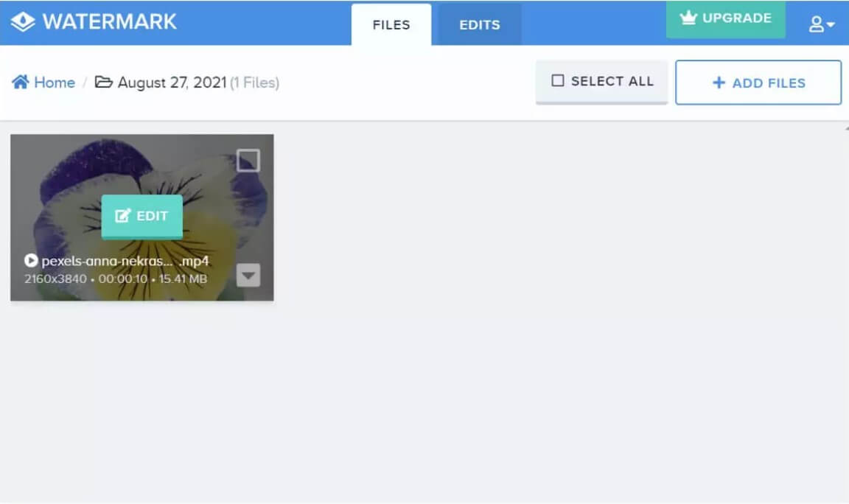Click the crown icon on Upgrade
Viewport: 849px width, 504px height.
coord(688,18)
